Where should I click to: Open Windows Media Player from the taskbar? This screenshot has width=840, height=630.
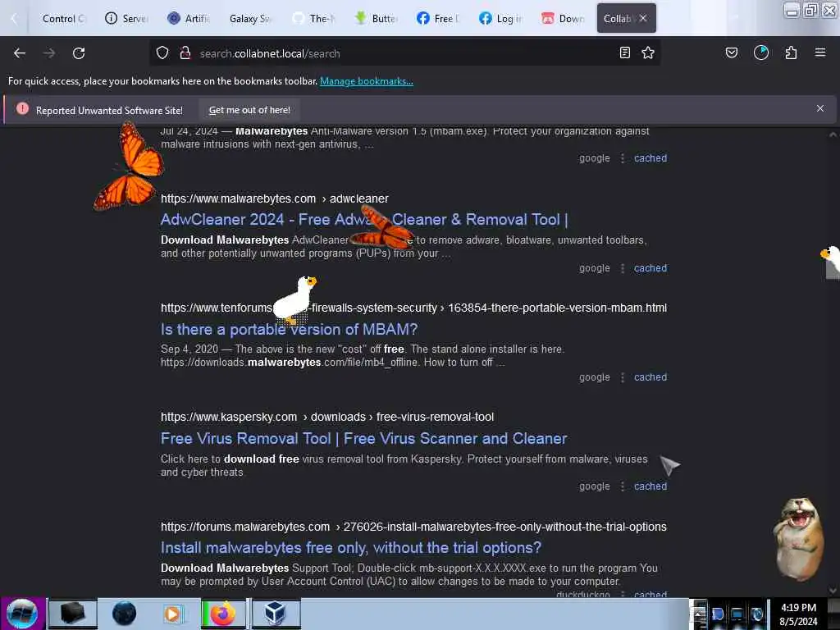[x=172, y=614]
